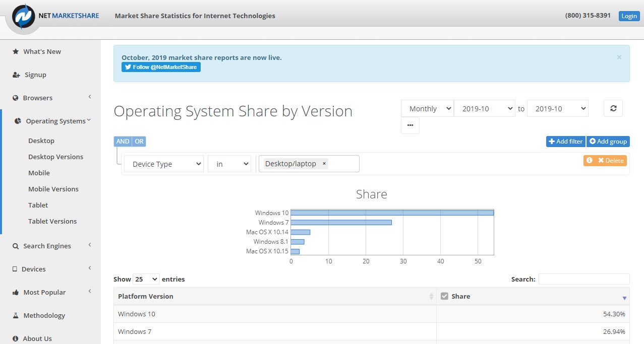Switch filter logic to OR
644x344 pixels.
(x=139, y=142)
